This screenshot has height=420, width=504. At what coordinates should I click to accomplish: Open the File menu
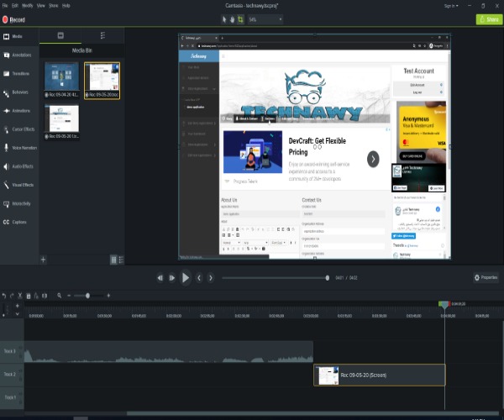[x=5, y=6]
